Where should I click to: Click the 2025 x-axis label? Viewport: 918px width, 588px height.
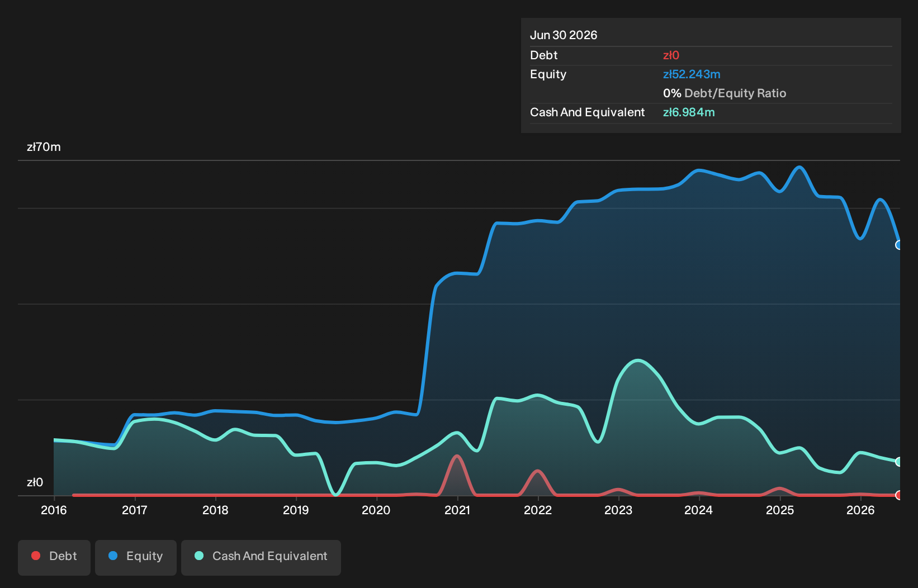(780, 510)
